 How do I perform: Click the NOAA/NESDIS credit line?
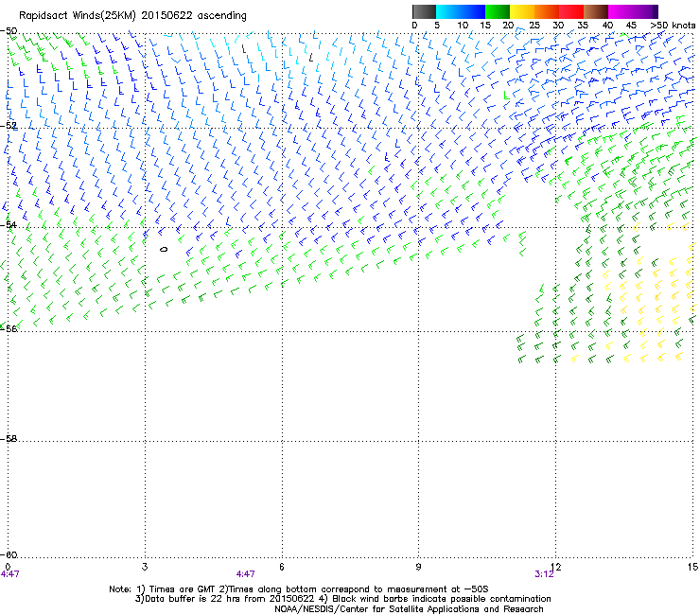409,609
